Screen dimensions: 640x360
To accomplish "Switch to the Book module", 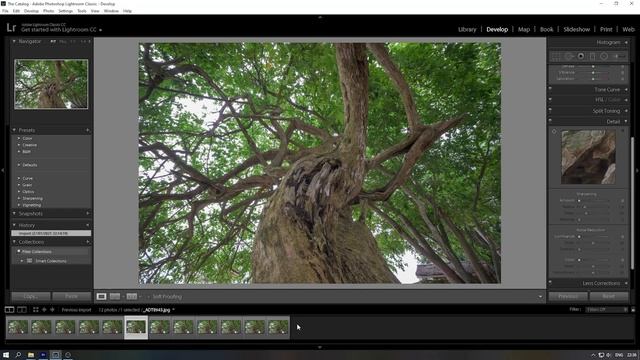I will (x=547, y=29).
